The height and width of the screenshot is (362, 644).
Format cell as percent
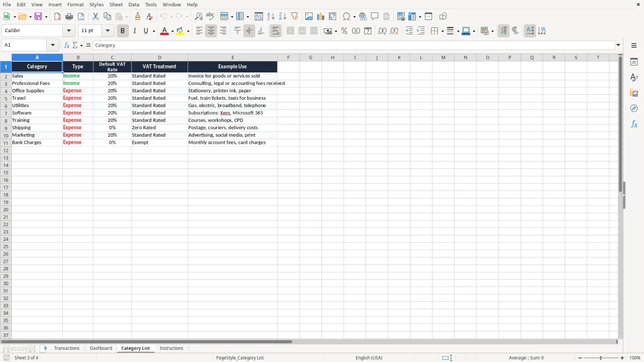pos(345,31)
